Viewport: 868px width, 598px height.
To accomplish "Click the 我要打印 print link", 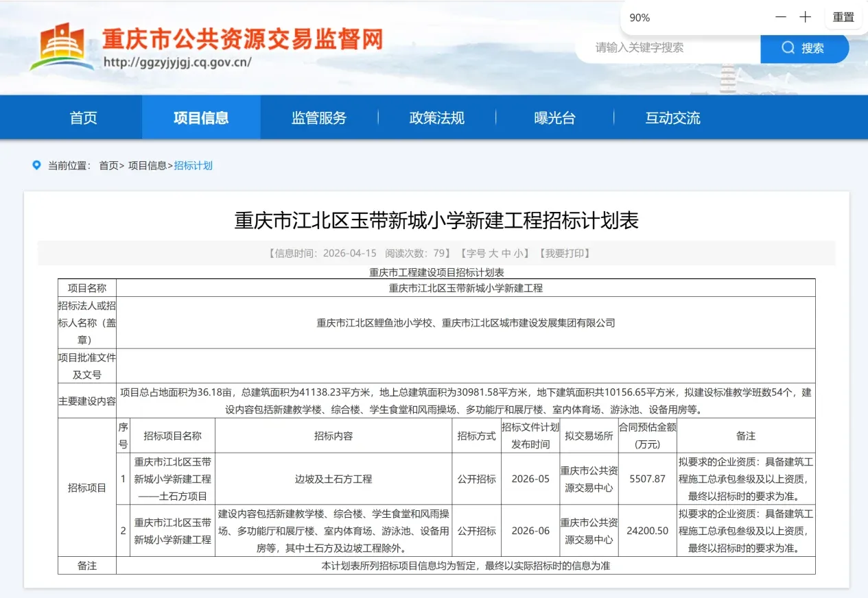I will point(565,253).
